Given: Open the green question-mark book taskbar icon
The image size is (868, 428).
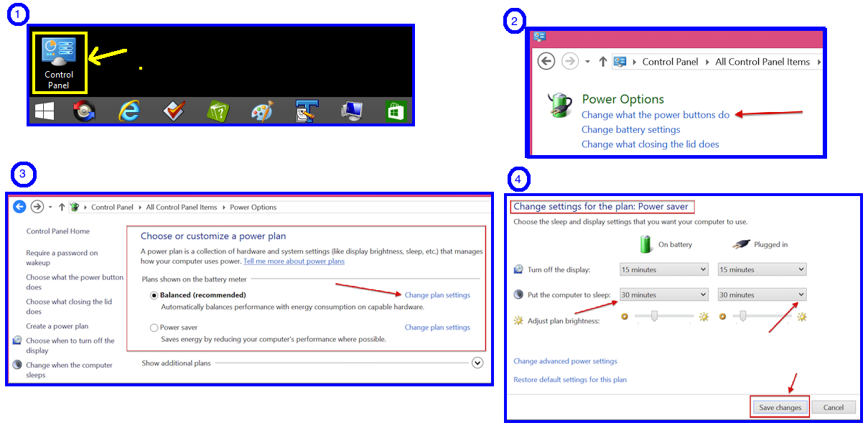Looking at the screenshot, I should pos(218,111).
